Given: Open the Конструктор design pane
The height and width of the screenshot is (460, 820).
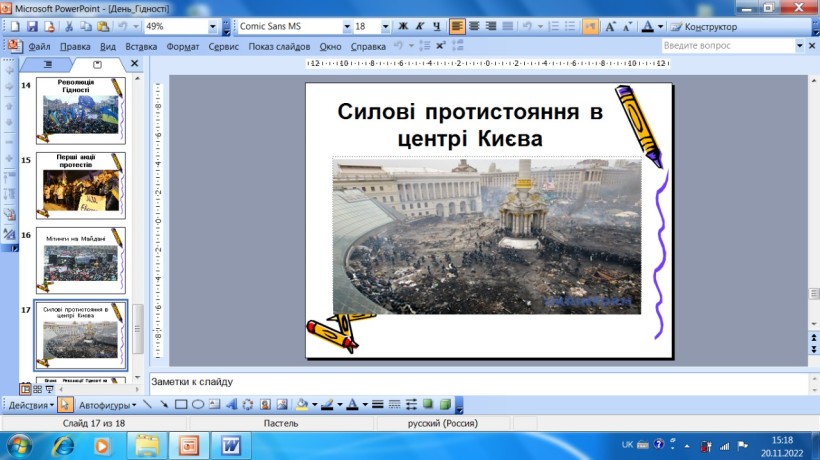Looking at the screenshot, I should coord(704,27).
